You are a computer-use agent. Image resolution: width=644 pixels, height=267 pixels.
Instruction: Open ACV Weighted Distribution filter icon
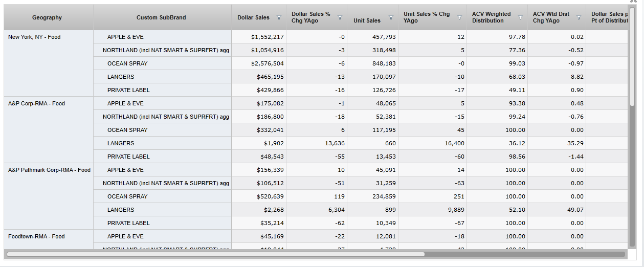point(520,17)
